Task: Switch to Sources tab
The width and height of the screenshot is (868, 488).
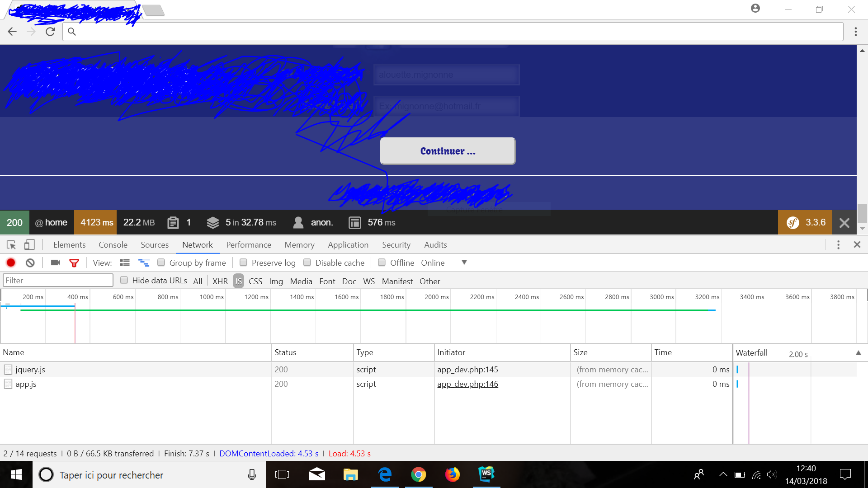Action: pyautogui.click(x=155, y=245)
